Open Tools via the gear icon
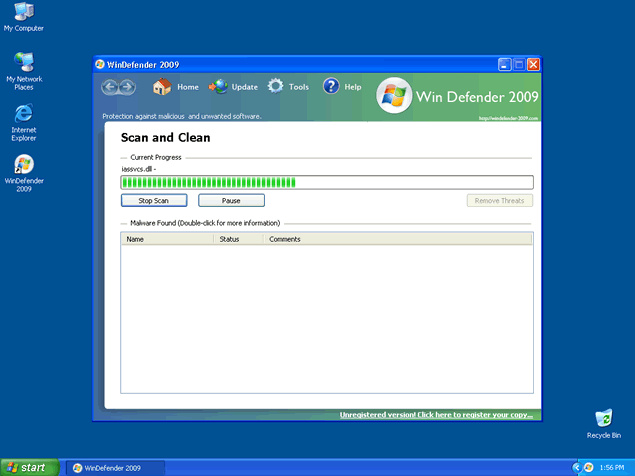Screen dimensions: 635x476 (275, 87)
